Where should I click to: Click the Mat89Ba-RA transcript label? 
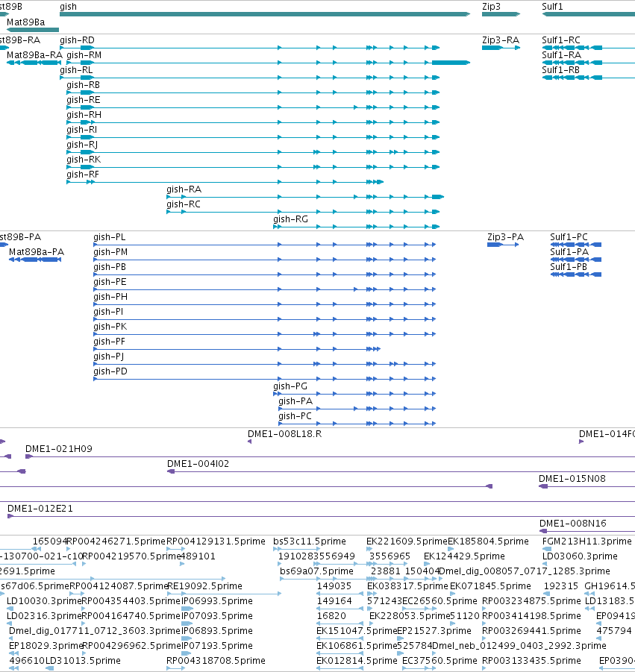click(x=35, y=55)
